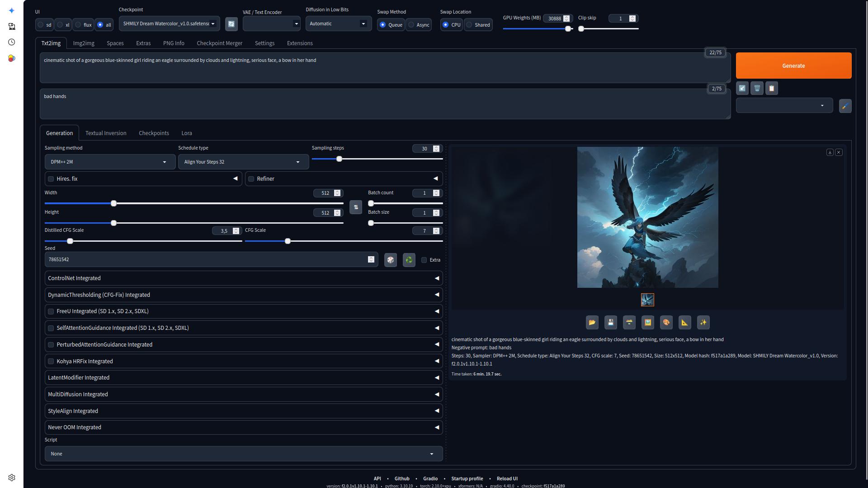Image resolution: width=868 pixels, height=488 pixels.
Task: Open the styles dropdown under Generate
Action: (784, 106)
